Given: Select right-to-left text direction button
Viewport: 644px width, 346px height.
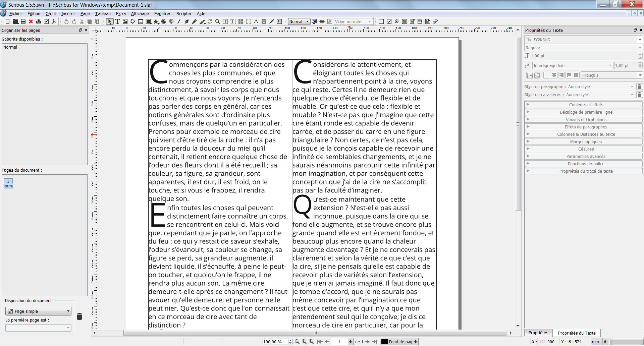Looking at the screenshot, I should point(537,75).
